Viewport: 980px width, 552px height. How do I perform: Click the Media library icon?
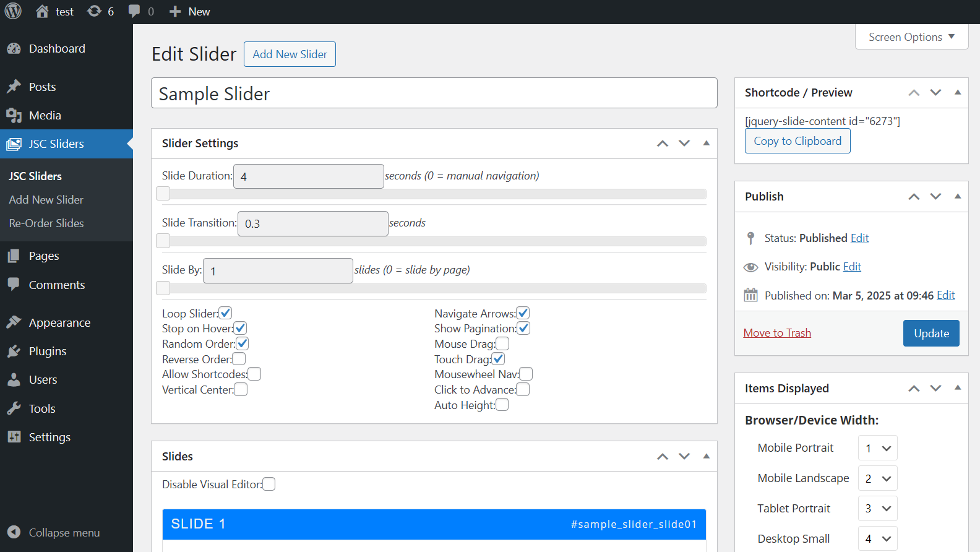[14, 115]
